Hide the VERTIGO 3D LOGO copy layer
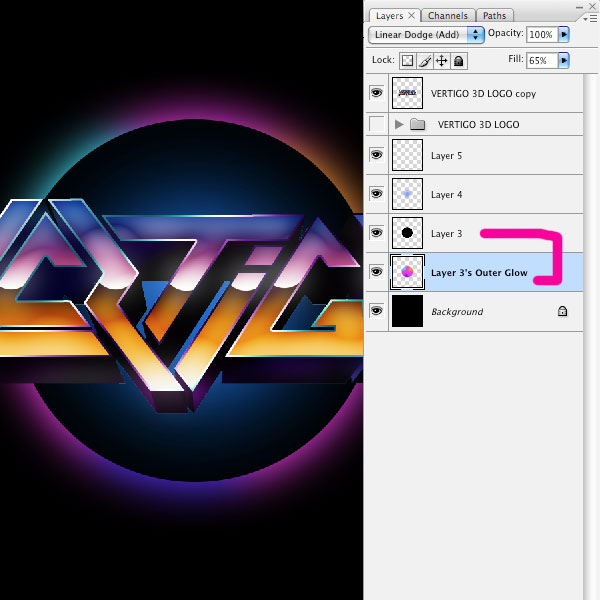 [x=377, y=93]
